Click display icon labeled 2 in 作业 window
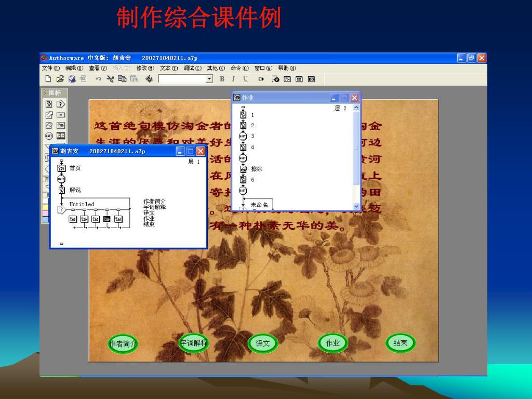 (243, 126)
